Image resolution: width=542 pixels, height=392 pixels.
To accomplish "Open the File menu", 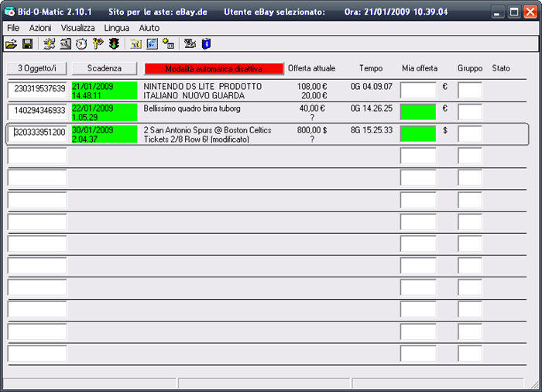I will click(13, 28).
